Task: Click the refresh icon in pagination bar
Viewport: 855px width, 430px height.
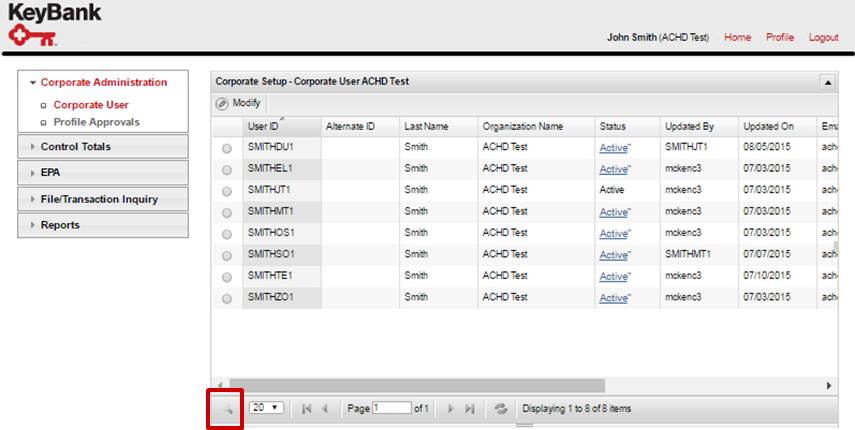Action: (x=501, y=408)
